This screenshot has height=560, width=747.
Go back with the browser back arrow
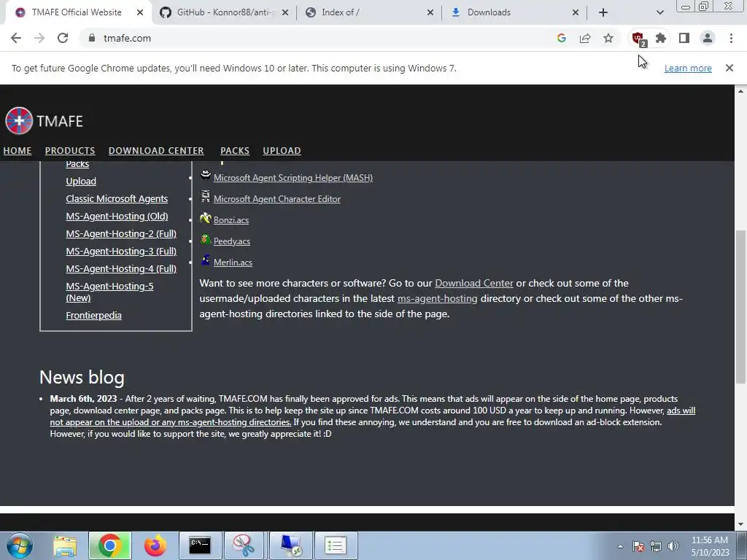coord(16,38)
